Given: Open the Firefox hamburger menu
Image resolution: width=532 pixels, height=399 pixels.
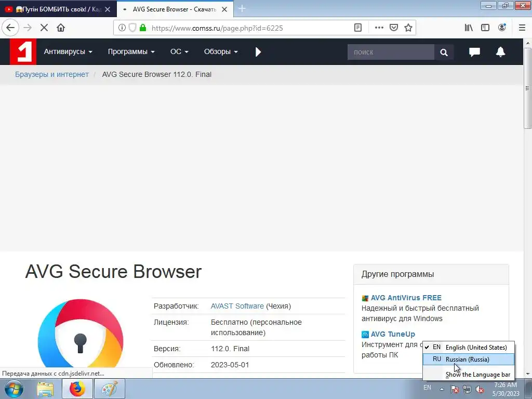Looking at the screenshot, I should click(x=522, y=28).
